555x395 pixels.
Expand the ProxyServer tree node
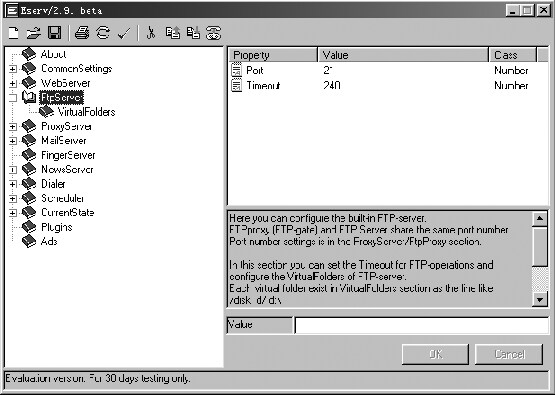(x=13, y=126)
